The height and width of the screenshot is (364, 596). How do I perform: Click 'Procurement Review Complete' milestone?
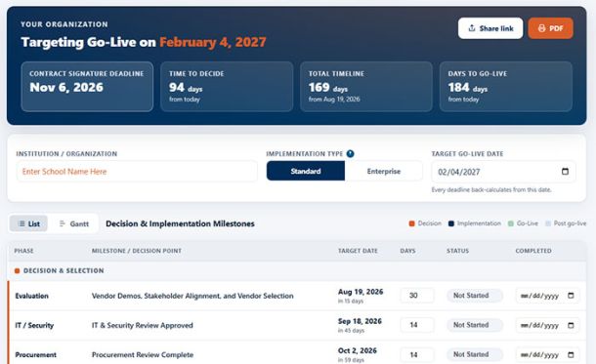pyautogui.click(x=143, y=355)
